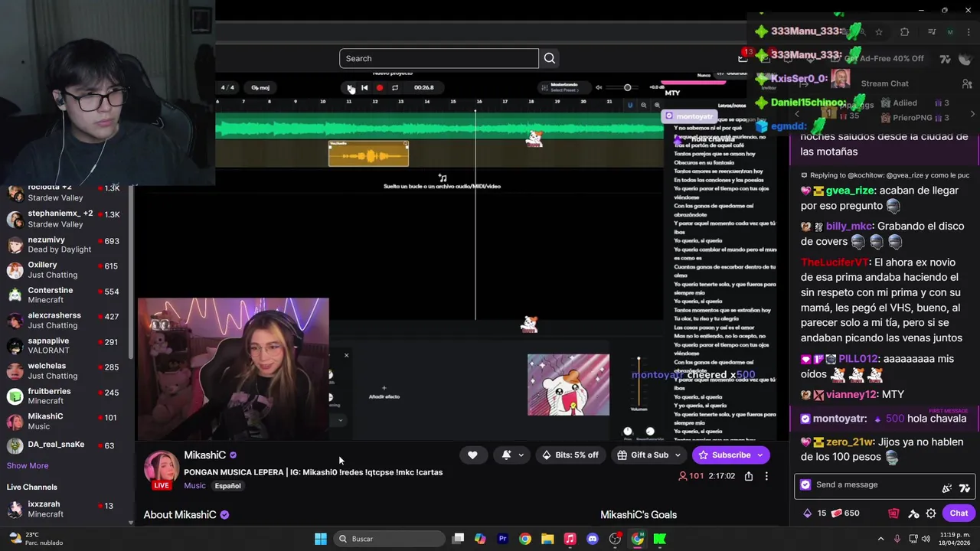The image size is (980, 551).
Task: Click the taskbar Buscar search box
Action: click(389, 539)
